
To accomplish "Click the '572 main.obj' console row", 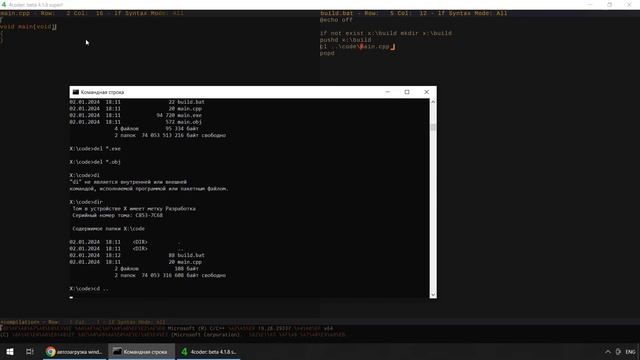I will point(136,122).
